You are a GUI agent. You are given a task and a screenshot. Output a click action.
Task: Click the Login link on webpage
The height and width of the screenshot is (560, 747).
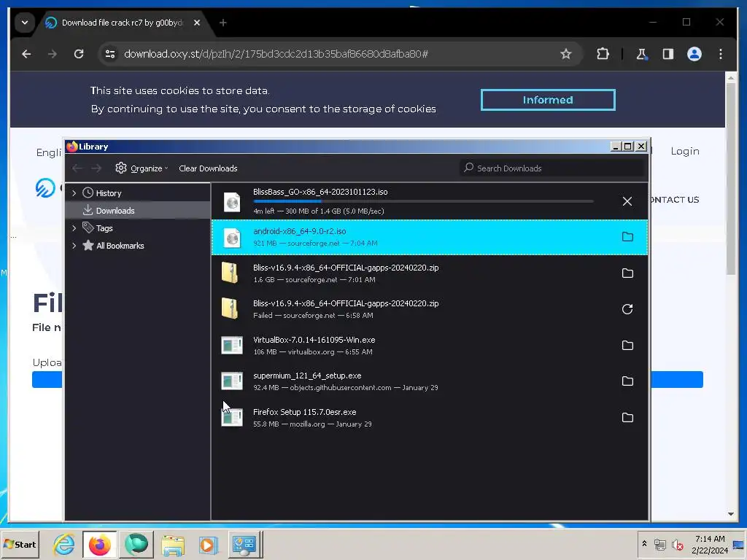[x=684, y=151]
